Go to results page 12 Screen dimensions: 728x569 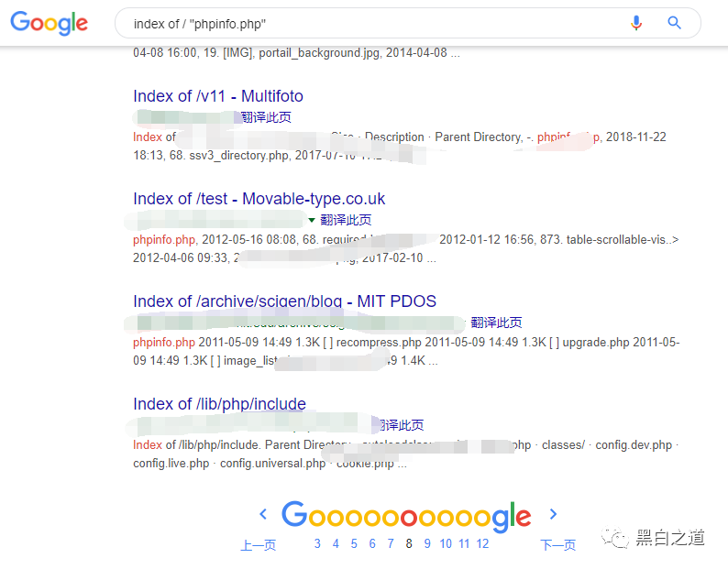[482, 543]
